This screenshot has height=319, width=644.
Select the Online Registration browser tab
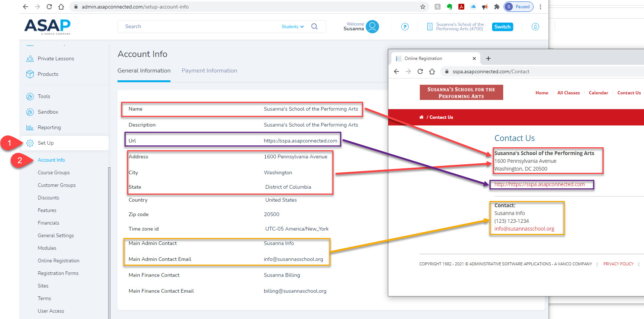(x=436, y=58)
